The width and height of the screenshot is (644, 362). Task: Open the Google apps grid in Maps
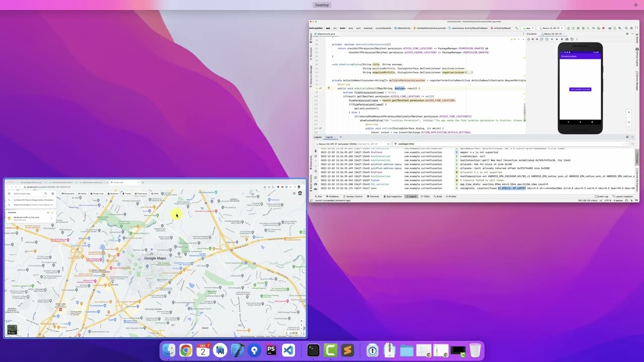[294, 193]
